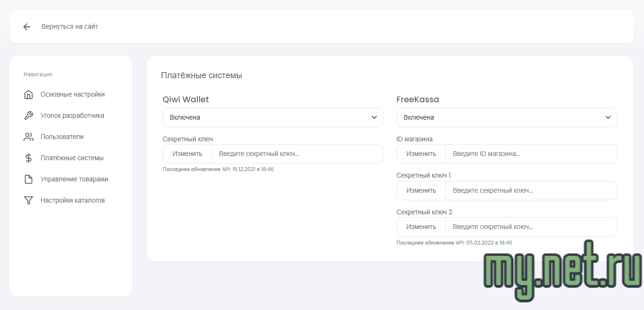Image resolution: width=644 pixels, height=310 pixels.
Task: Click Вернуться на сайт link
Action: (x=70, y=27)
